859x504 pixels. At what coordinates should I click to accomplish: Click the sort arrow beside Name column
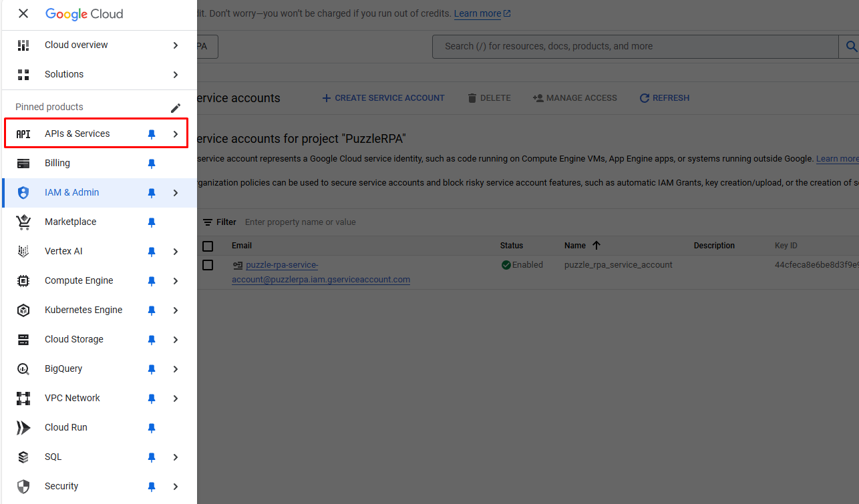coord(596,246)
